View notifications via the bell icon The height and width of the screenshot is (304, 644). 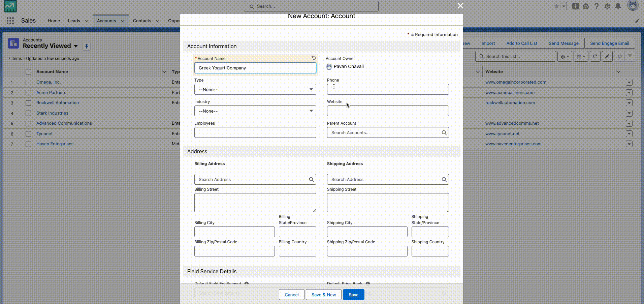(618, 6)
